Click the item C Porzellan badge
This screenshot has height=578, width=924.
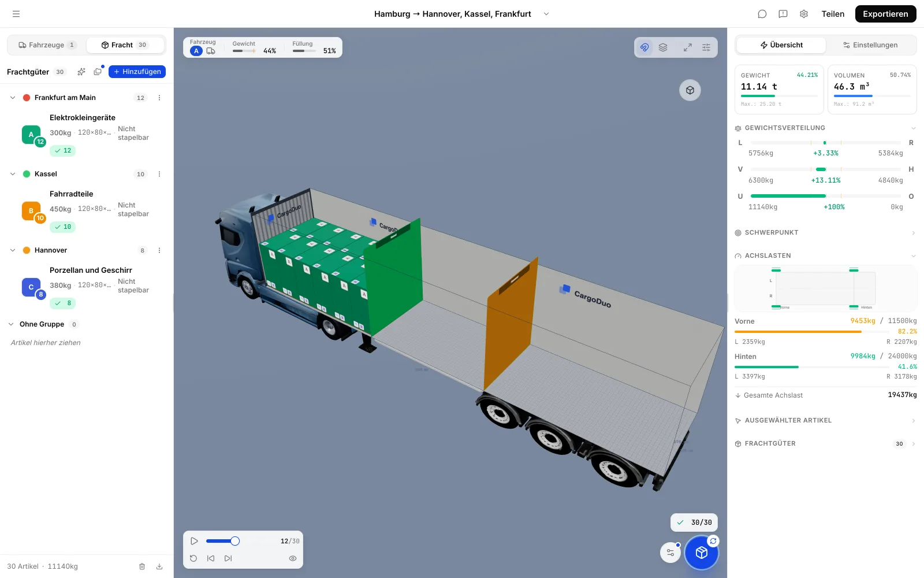(31, 287)
